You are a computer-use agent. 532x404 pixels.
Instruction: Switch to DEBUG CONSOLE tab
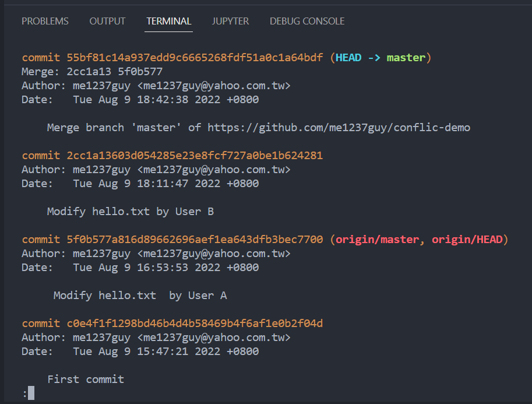307,21
